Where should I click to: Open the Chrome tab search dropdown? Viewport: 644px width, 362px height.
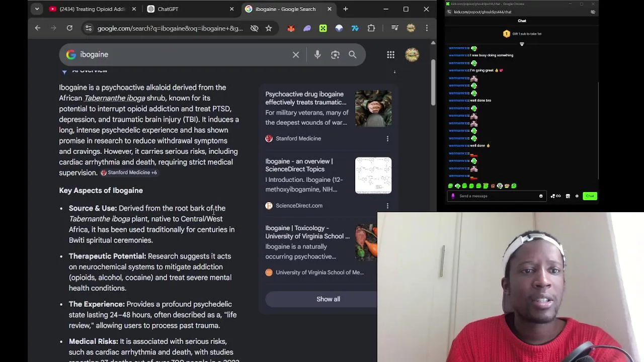pyautogui.click(x=37, y=9)
